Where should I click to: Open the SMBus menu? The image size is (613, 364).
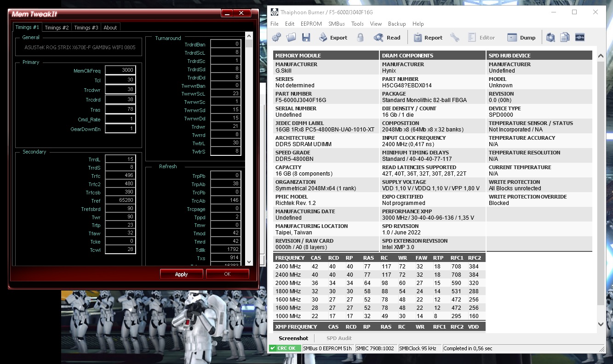[337, 24]
